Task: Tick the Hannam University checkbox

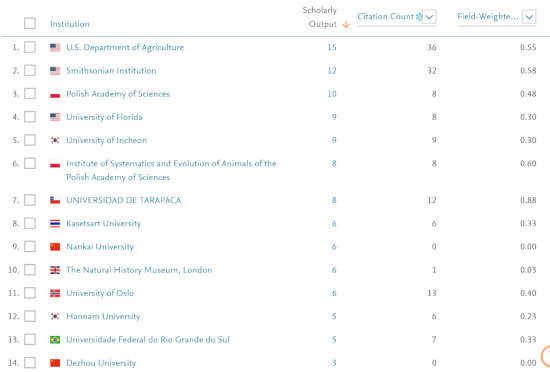Action: [x=30, y=316]
